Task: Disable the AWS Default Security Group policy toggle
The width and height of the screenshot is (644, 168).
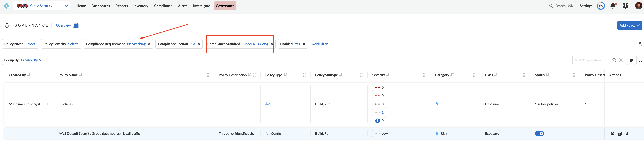Action: [539, 134]
